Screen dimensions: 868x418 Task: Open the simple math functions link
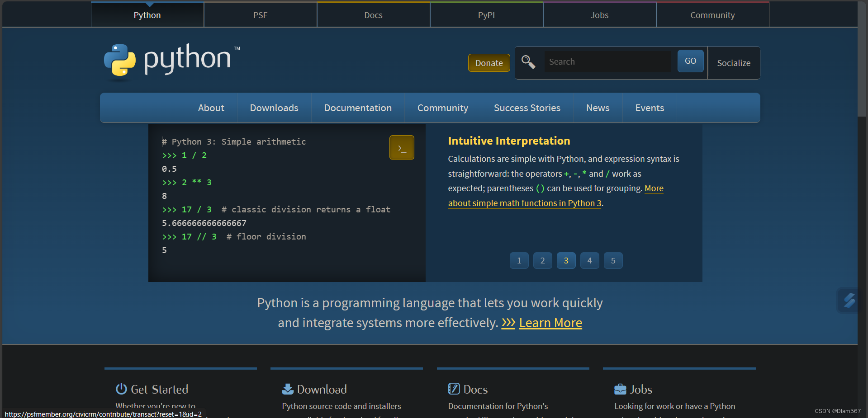pos(525,203)
